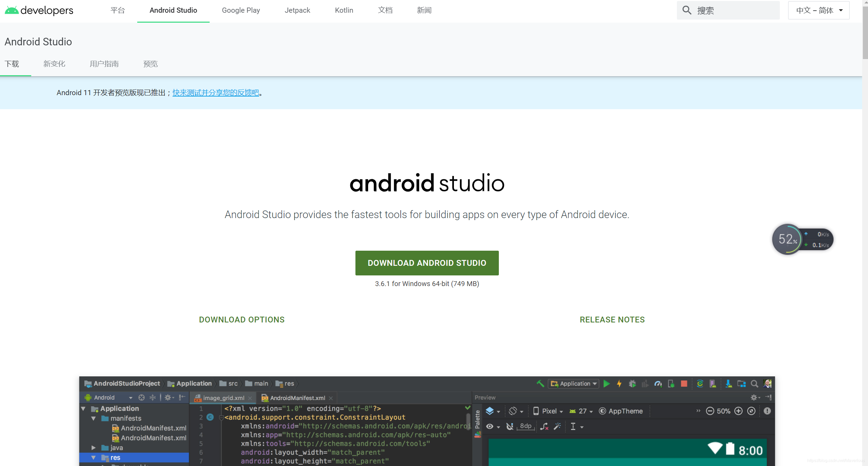This screenshot has height=466, width=868.
Task: Collapse the Application tree node
Action: point(83,409)
